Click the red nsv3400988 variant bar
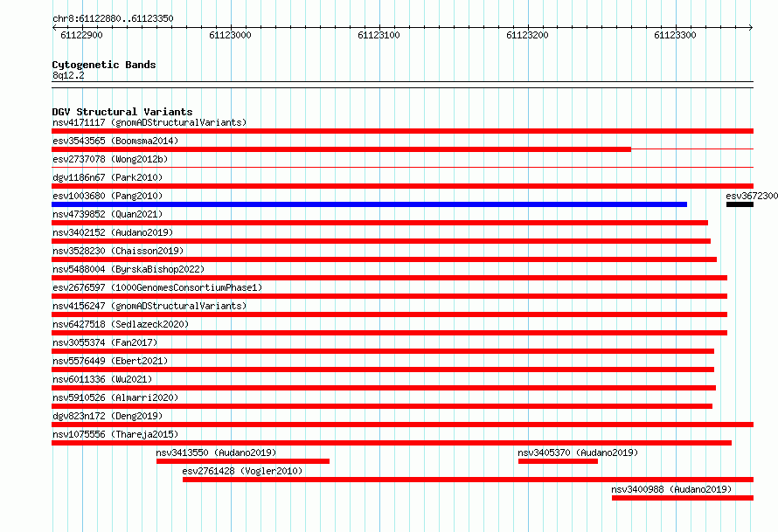The image size is (778, 532). tap(682, 498)
